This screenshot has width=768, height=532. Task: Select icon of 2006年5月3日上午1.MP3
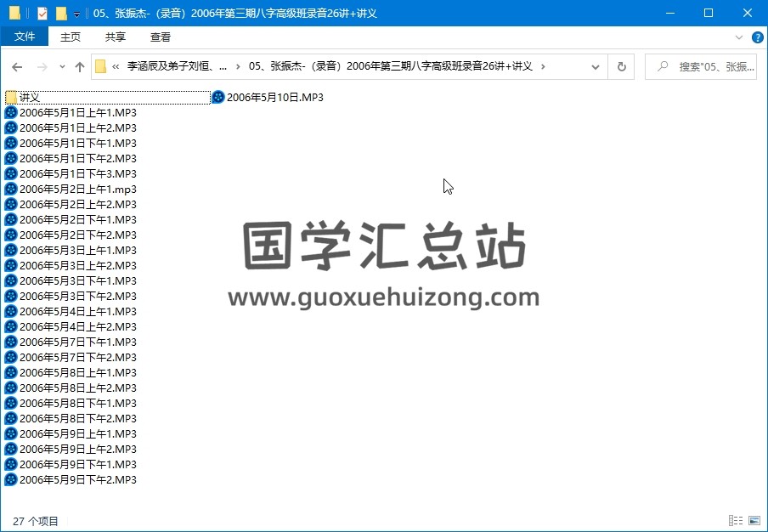pos(11,250)
